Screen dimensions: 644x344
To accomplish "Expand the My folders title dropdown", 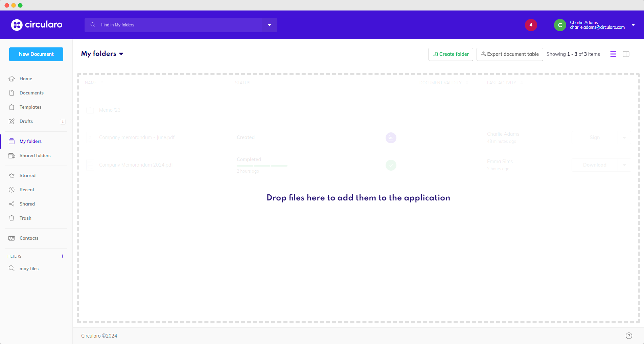I will click(x=121, y=54).
